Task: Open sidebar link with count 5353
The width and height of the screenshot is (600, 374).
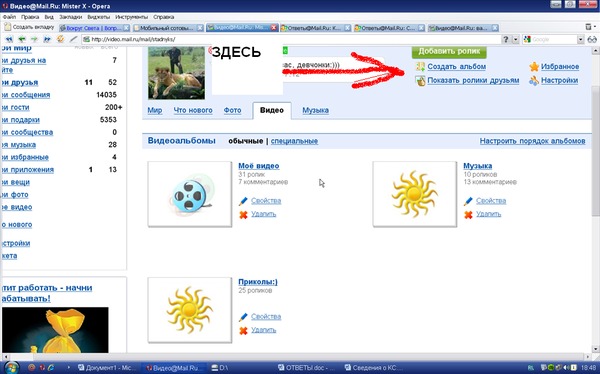Action: tap(21, 120)
